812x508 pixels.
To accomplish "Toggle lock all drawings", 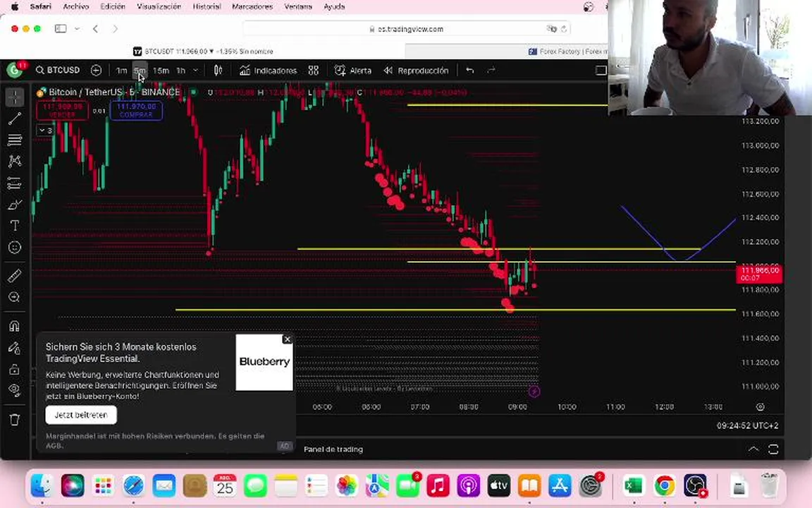I will [15, 369].
